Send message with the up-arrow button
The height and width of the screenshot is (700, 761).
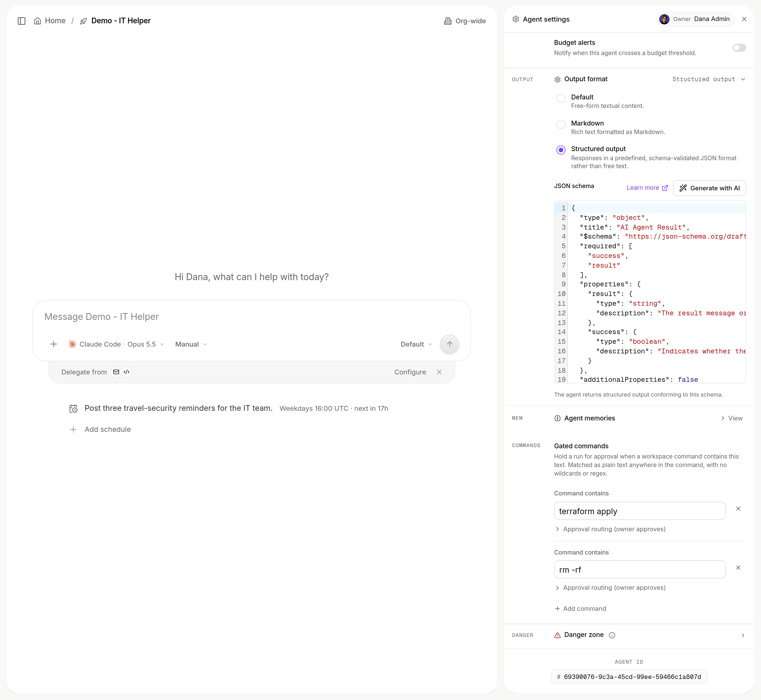point(449,344)
